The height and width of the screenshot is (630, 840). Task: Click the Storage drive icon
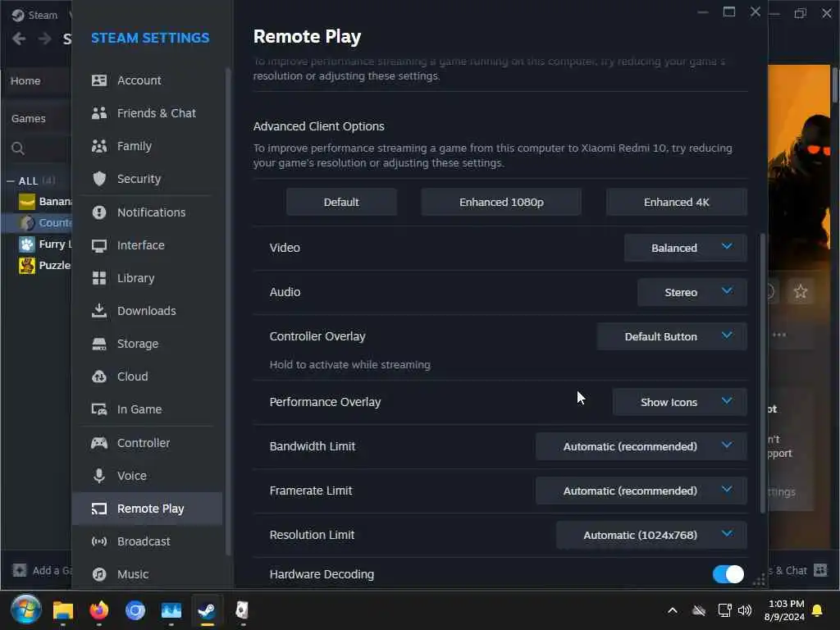[x=99, y=344]
